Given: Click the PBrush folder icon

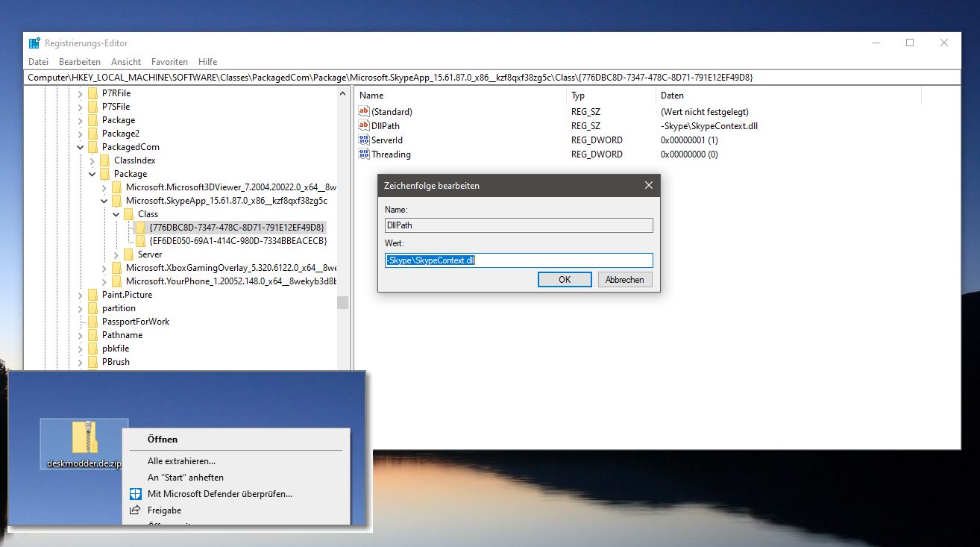Looking at the screenshot, I should pyautogui.click(x=92, y=362).
